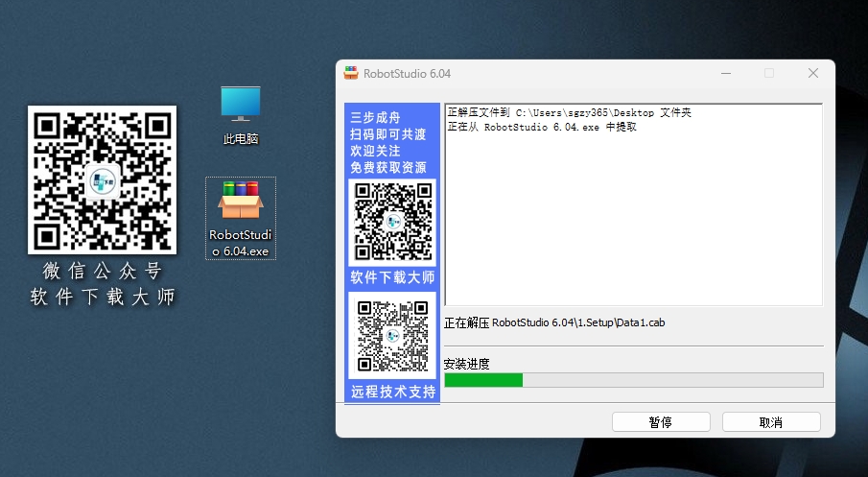Viewport: 868px width, 477px height.
Task: Click the 三步成舟 sidebar text
Action: click(x=375, y=117)
